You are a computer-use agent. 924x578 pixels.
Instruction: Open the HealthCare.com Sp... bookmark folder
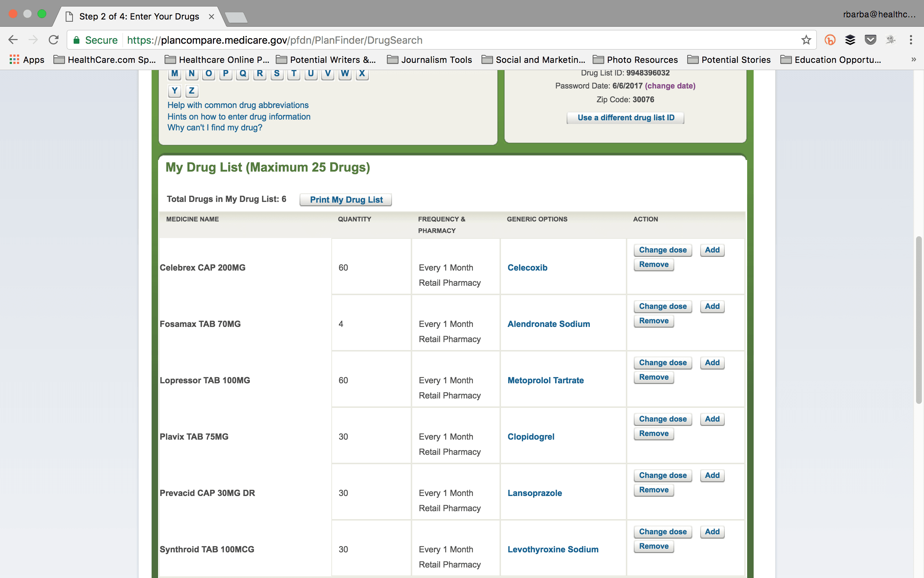pyautogui.click(x=105, y=60)
